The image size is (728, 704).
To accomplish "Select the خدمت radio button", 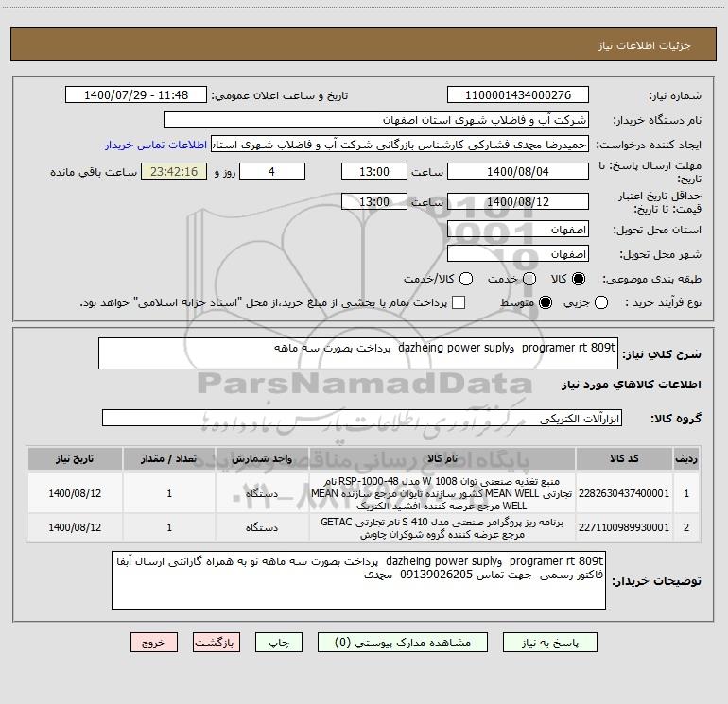I will pyautogui.click(x=529, y=279).
